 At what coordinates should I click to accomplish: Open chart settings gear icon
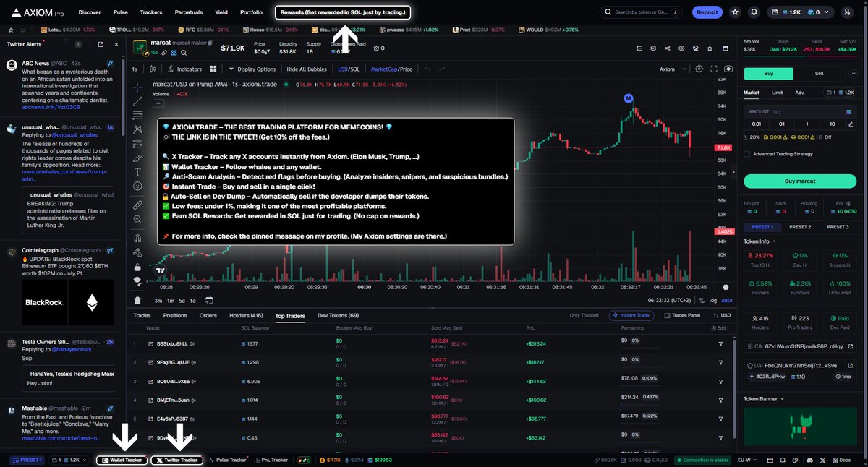(x=699, y=69)
